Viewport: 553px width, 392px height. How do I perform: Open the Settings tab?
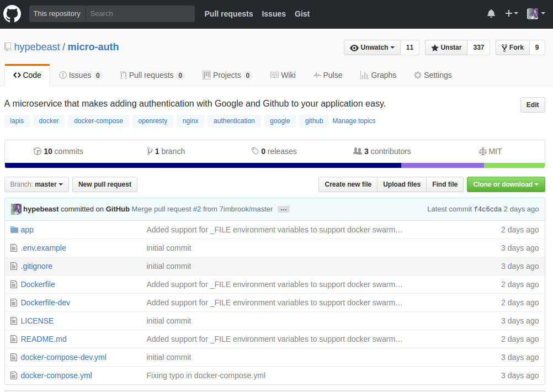433,75
